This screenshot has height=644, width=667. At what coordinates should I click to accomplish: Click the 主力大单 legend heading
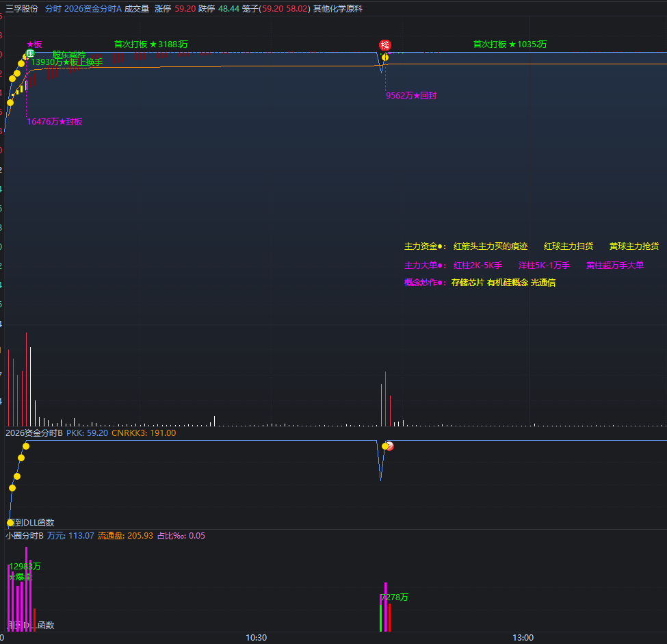[425, 265]
